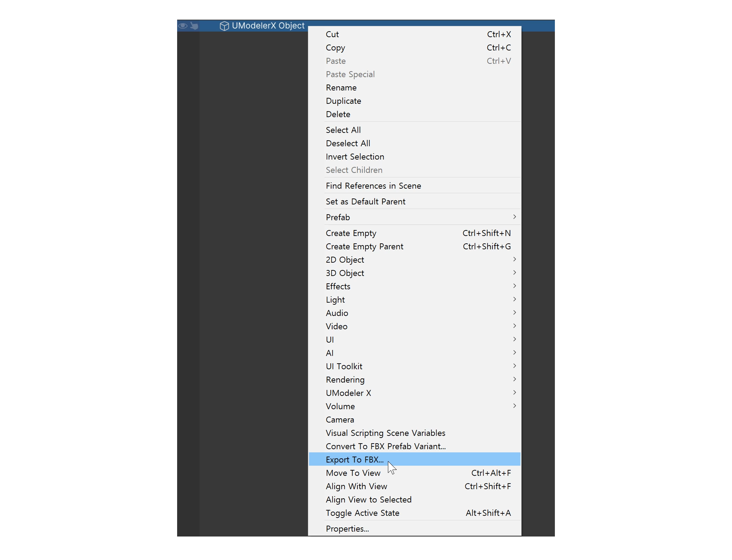
Task: Select the UModelerX Object row in hierarchy
Action: tap(366, 26)
